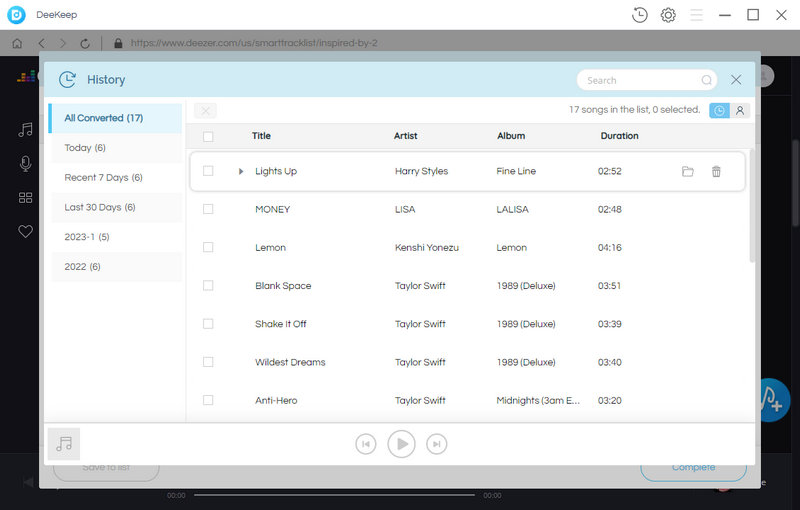Click the LALISA album cell

512,210
